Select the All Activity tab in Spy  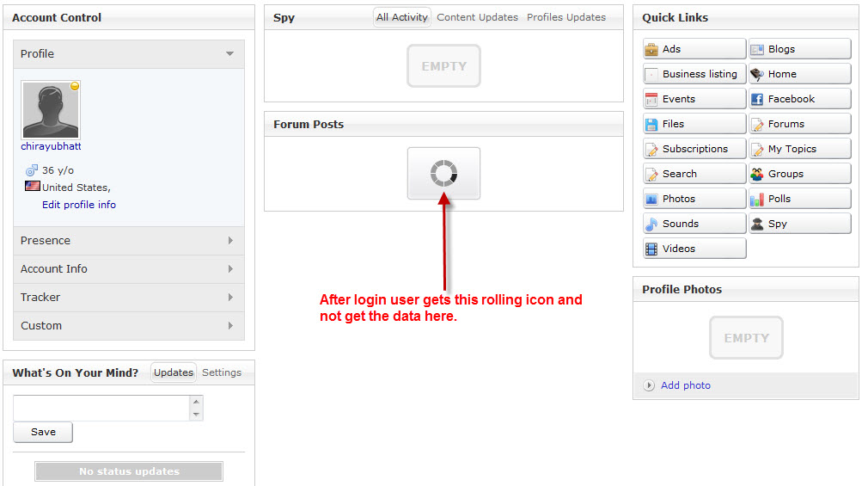(x=402, y=17)
